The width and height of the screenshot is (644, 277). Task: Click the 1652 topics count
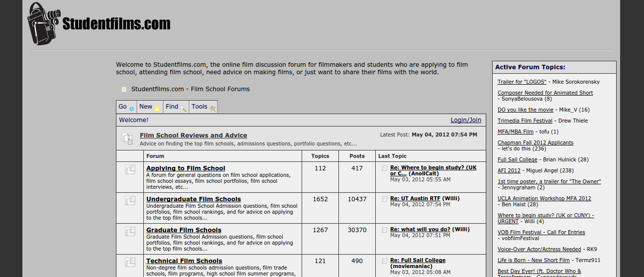click(320, 199)
